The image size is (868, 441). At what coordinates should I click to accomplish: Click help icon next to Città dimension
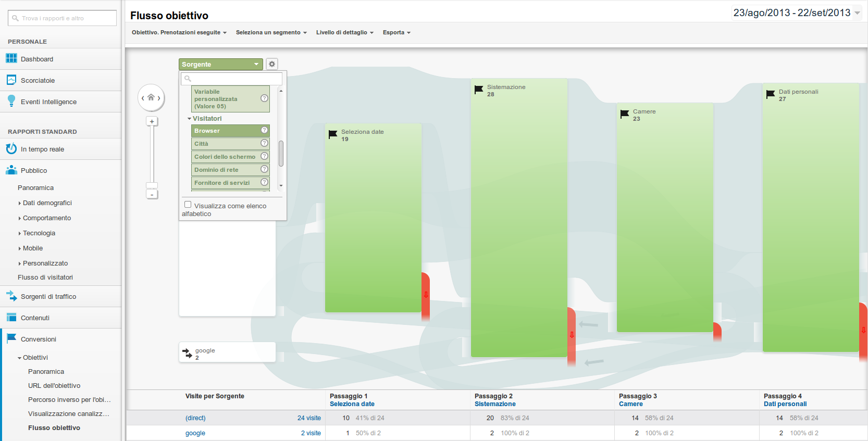[x=264, y=143]
